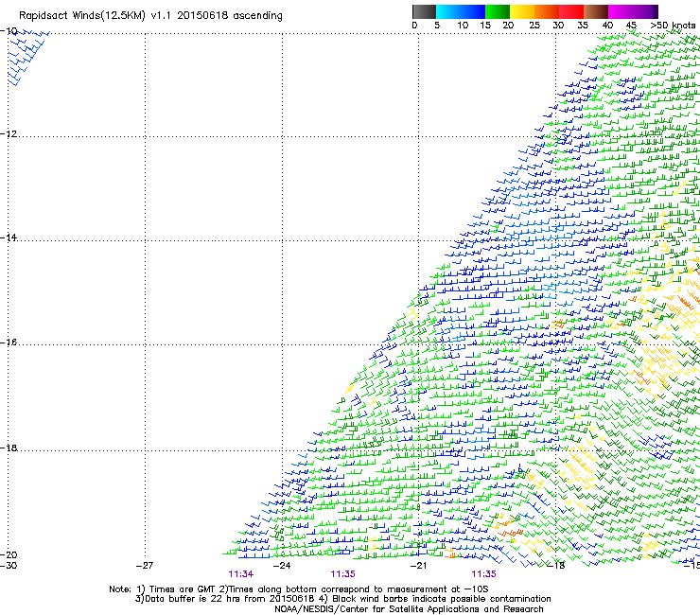The width and height of the screenshot is (700, 615).
Task: Click the '-20' latitude axis label
Action: tap(9, 554)
